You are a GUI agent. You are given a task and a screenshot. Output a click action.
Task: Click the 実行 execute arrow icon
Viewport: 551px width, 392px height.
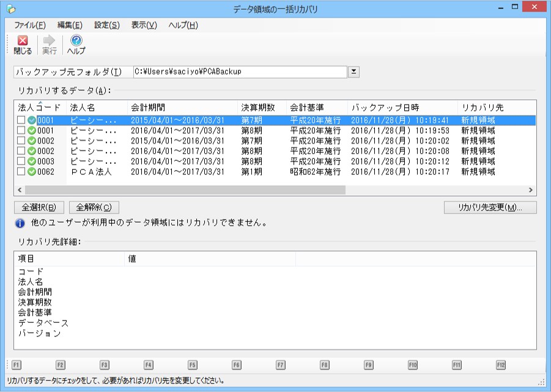(x=49, y=41)
